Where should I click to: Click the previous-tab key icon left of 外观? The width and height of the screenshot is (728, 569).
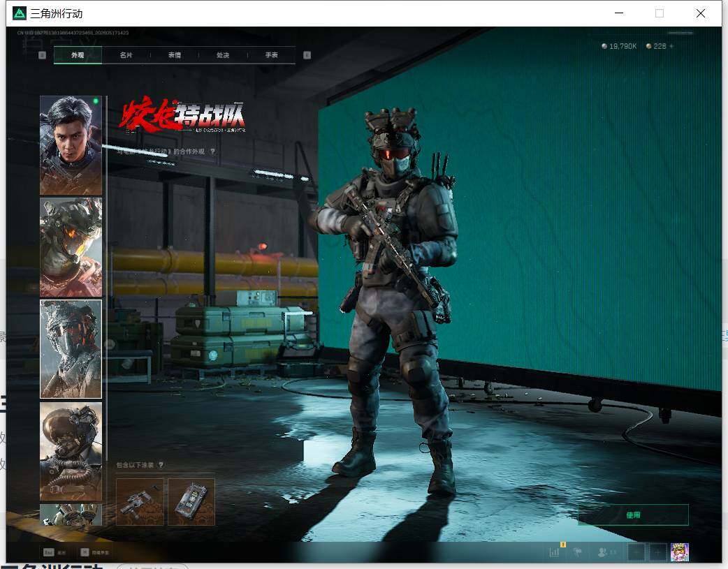click(x=42, y=55)
